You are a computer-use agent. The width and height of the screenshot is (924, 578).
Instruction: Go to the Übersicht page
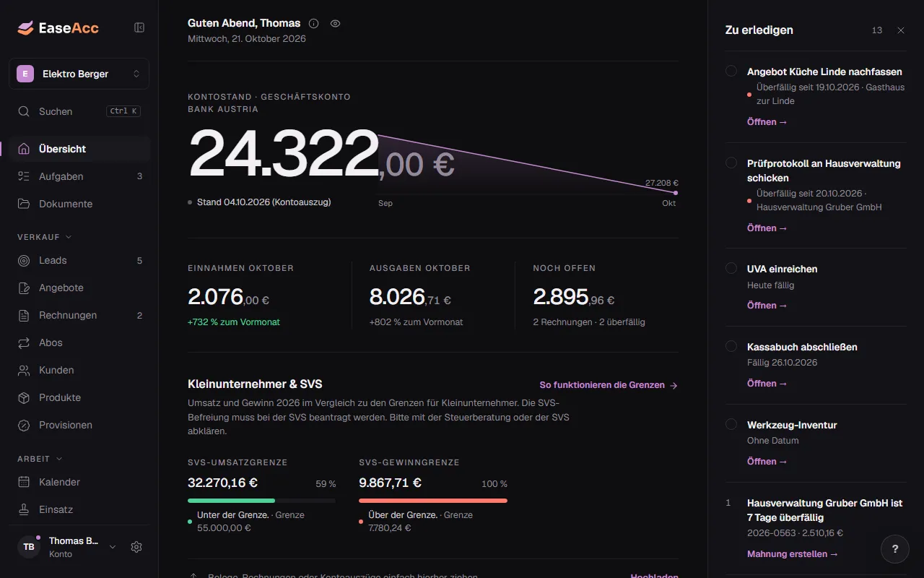[79, 149]
